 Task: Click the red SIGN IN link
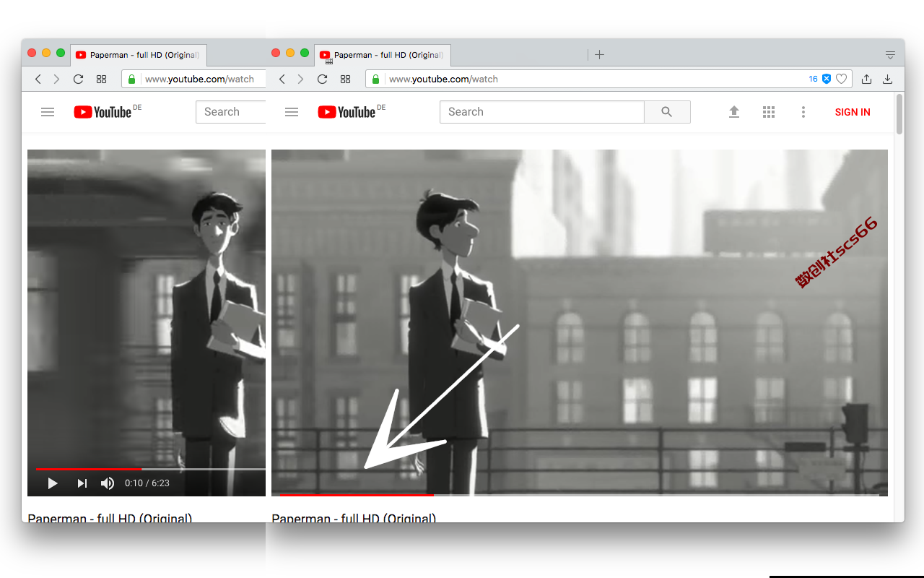pos(853,112)
